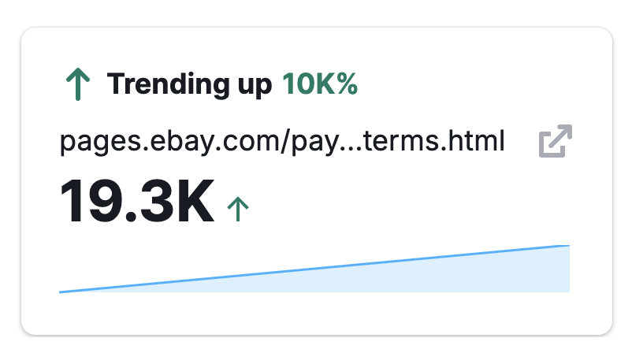Image resolution: width=632 pixels, height=364 pixels.
Task: Open the external link icon
Action: pos(556,143)
